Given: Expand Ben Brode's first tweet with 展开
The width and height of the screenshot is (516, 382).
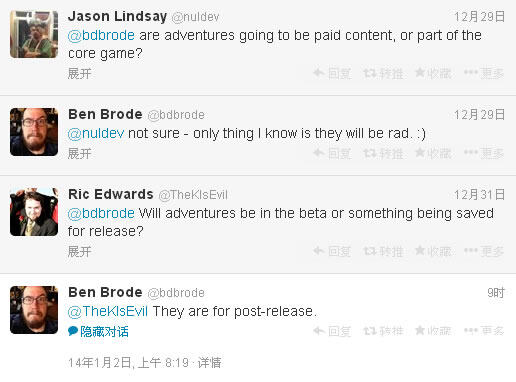Looking at the screenshot, I should click(79, 154).
